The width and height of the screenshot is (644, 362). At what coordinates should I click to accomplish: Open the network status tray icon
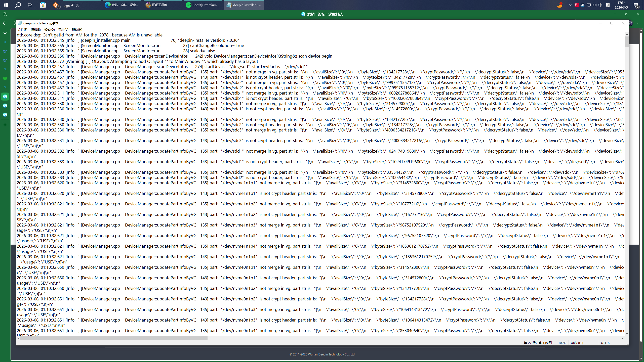(588, 5)
